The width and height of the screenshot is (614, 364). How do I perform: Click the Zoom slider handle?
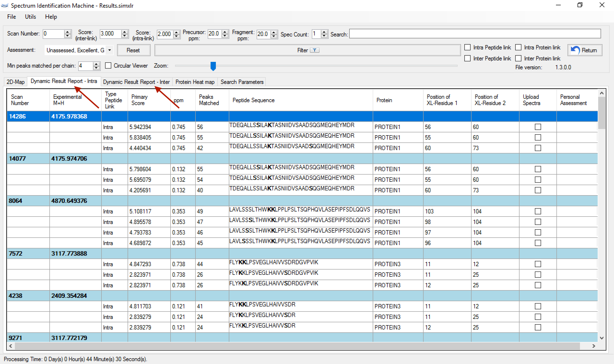213,66
